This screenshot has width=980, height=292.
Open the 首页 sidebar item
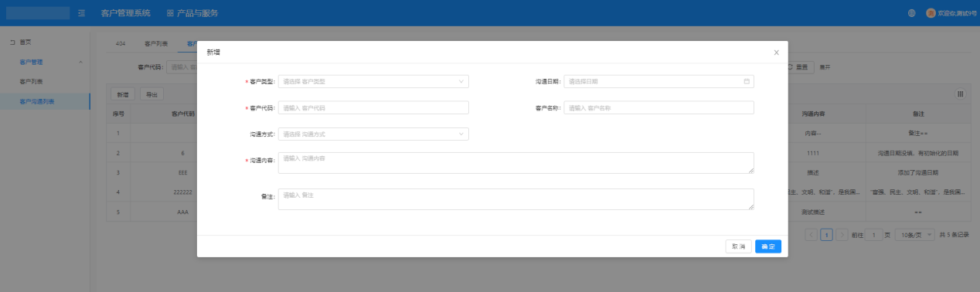[x=26, y=42]
